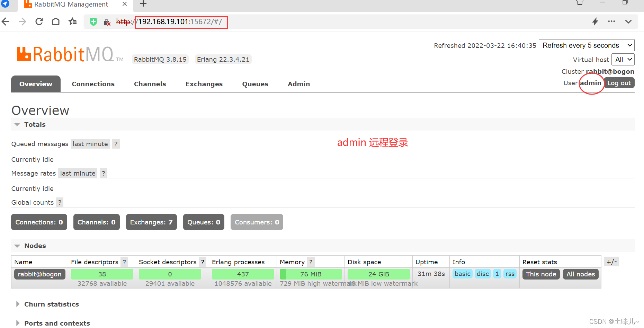Open the Queues tab
The width and height of the screenshot is (644, 328).
[x=255, y=84]
